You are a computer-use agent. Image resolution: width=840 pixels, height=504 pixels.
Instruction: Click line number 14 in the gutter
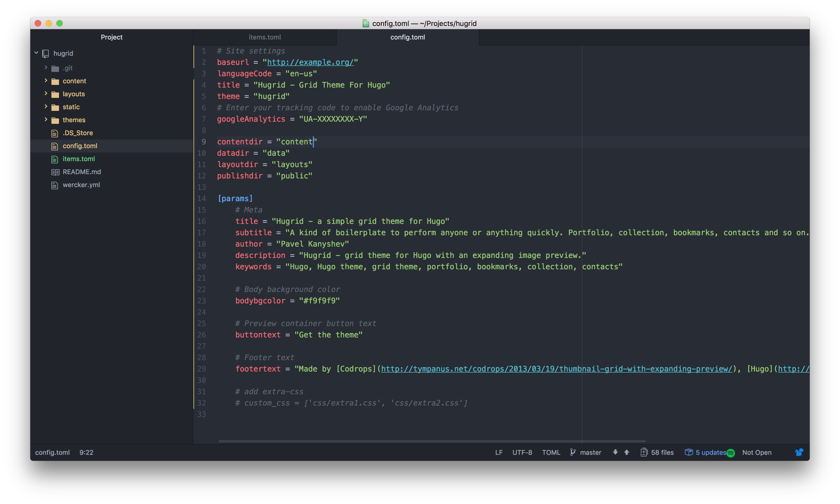click(202, 199)
